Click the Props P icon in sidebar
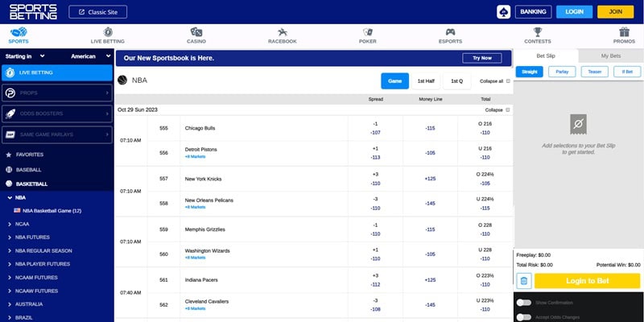This screenshot has height=322, width=644. pos(10,93)
